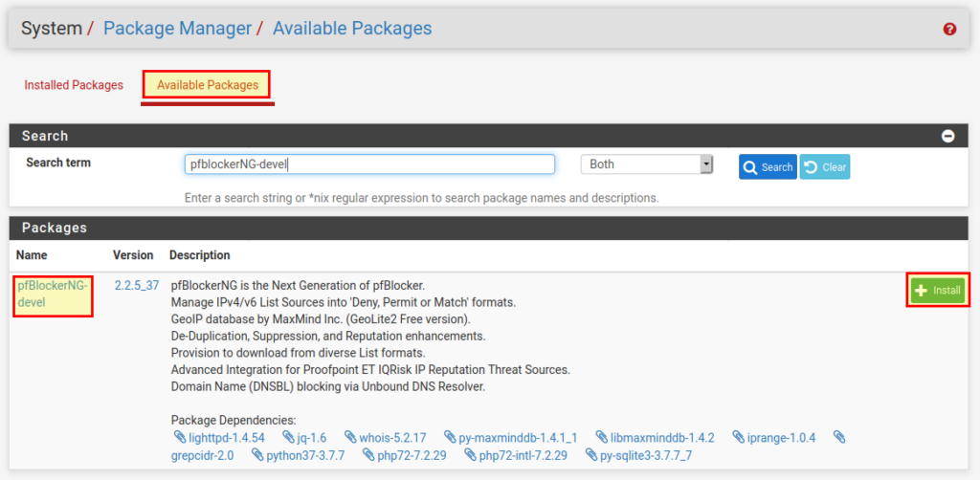Click the Name column header
980x480 pixels.
pos(32,255)
